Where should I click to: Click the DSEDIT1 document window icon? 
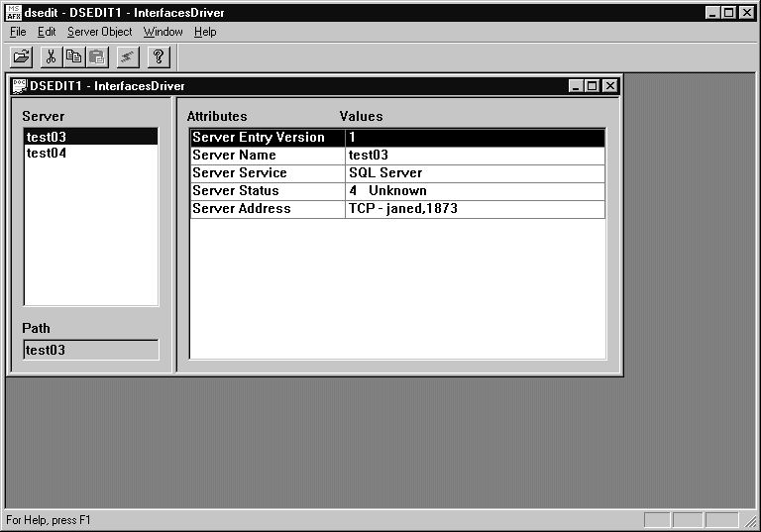tap(20, 86)
